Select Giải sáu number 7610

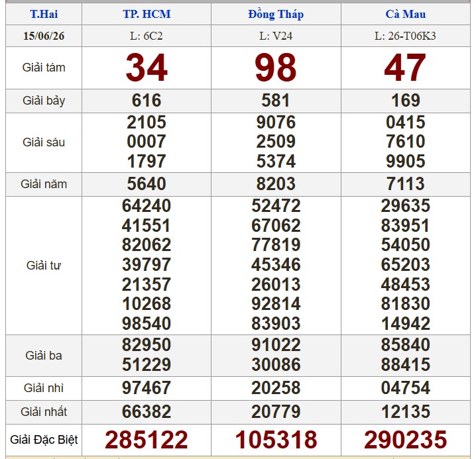pos(406,142)
